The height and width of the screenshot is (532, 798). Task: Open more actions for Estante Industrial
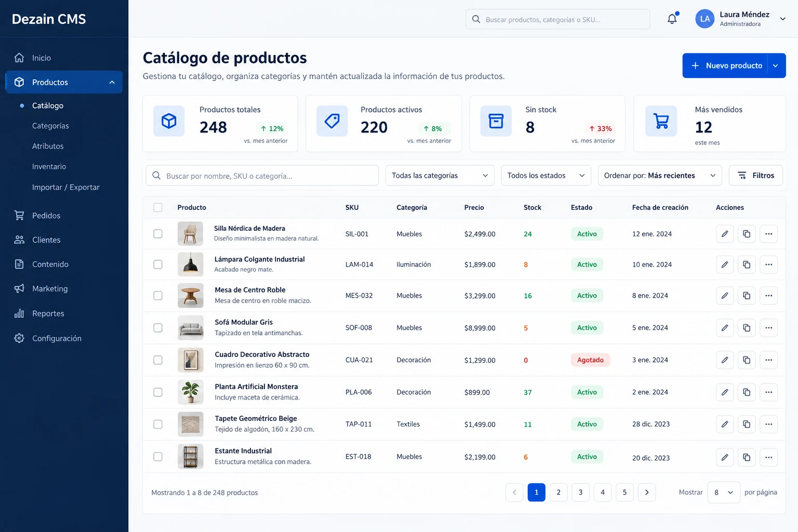[768, 457]
